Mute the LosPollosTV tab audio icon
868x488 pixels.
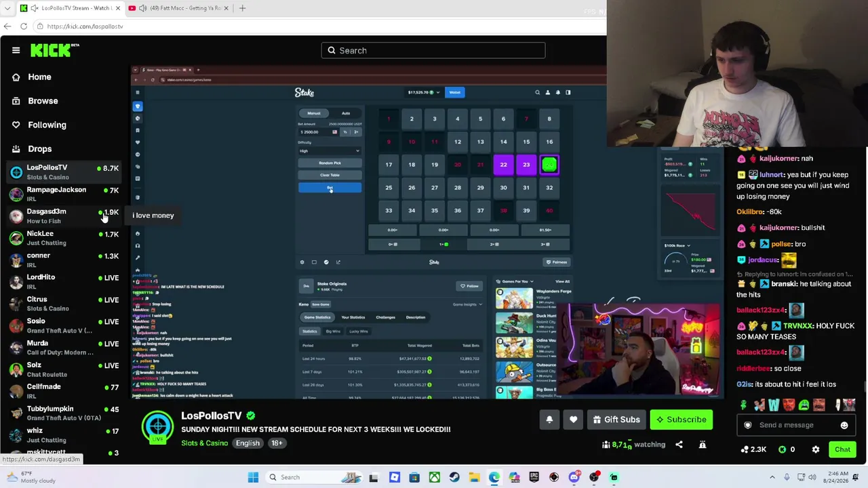click(35, 8)
